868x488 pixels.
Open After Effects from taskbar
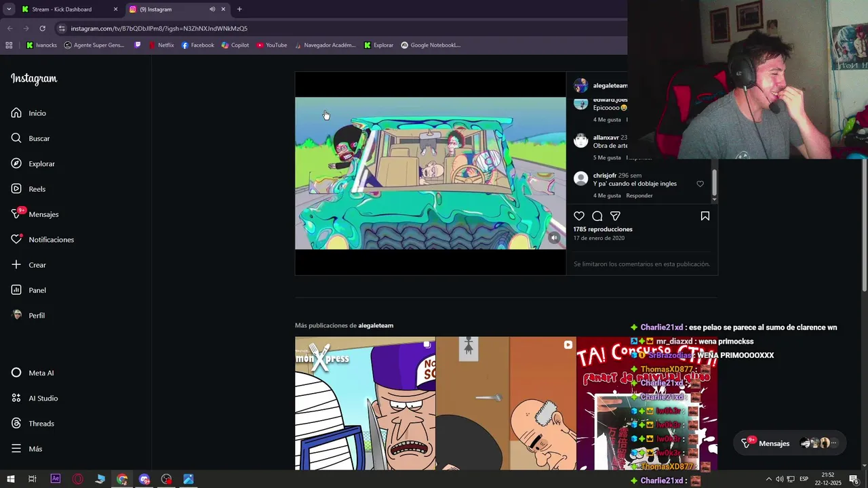click(56, 479)
